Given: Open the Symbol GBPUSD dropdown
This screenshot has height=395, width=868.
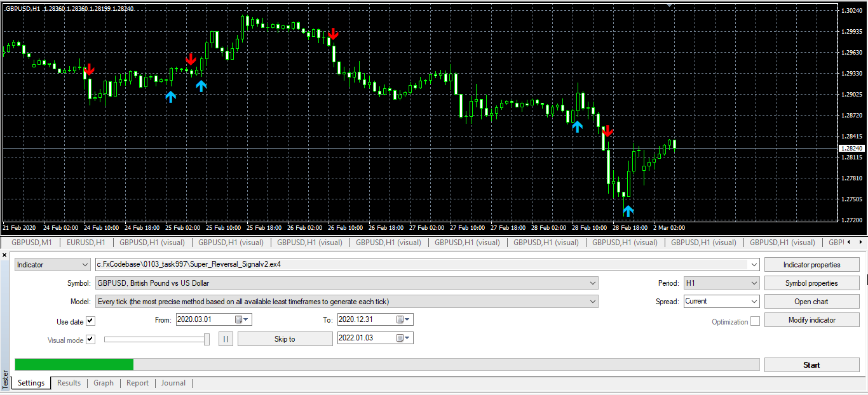Looking at the screenshot, I should (346, 283).
